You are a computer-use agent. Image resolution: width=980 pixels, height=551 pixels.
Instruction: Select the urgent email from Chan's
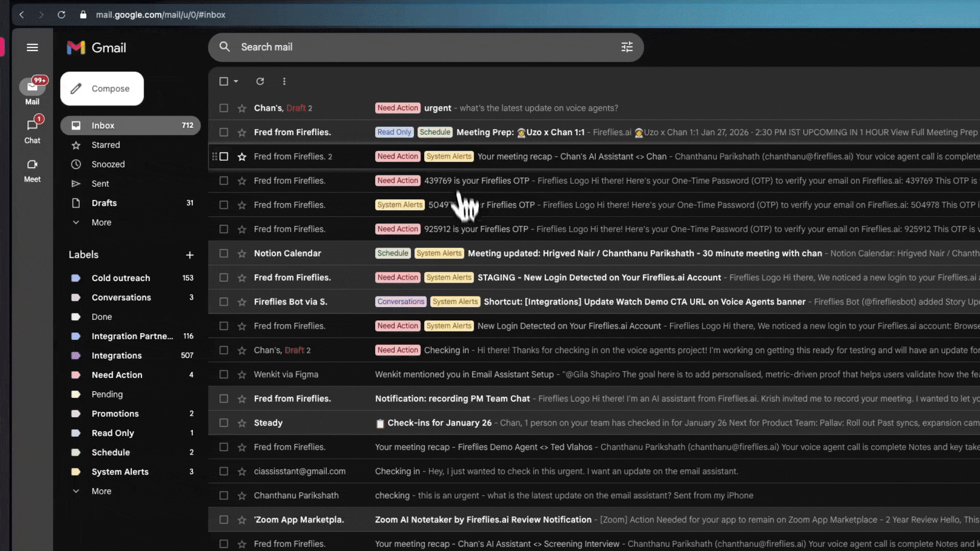[x=224, y=108]
